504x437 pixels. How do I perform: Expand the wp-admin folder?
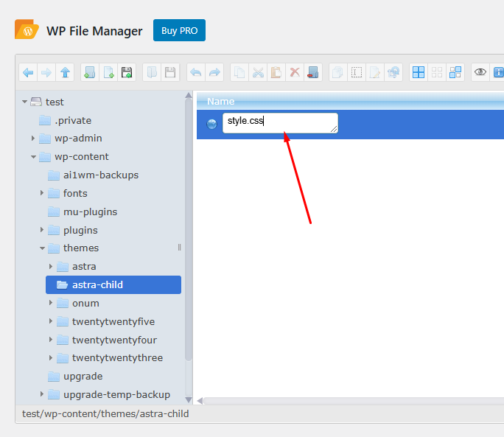(x=33, y=139)
